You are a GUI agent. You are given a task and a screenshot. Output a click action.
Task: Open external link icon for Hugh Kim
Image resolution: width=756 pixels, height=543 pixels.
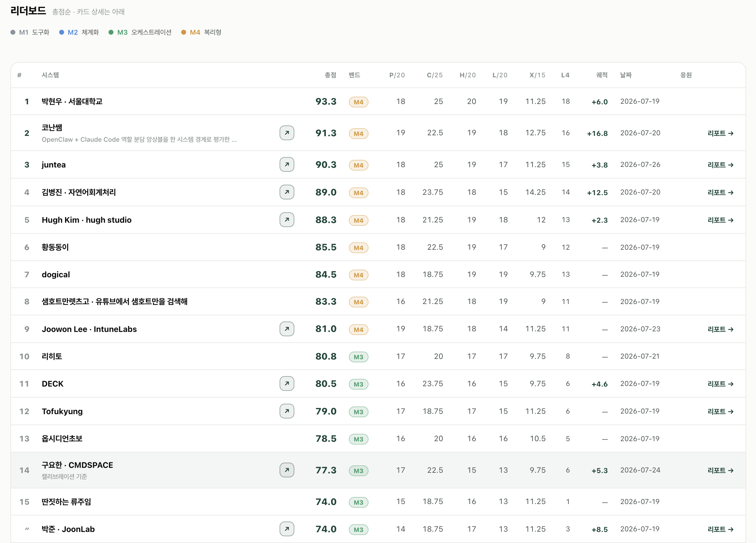tap(287, 220)
